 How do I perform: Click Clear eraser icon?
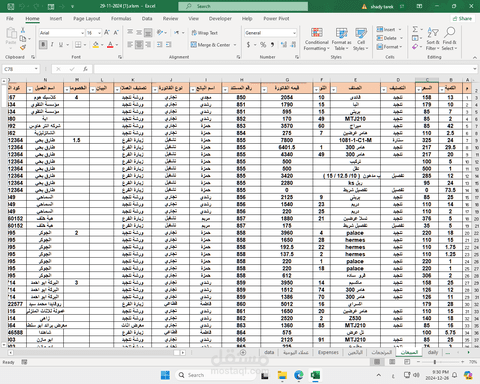click(x=415, y=47)
